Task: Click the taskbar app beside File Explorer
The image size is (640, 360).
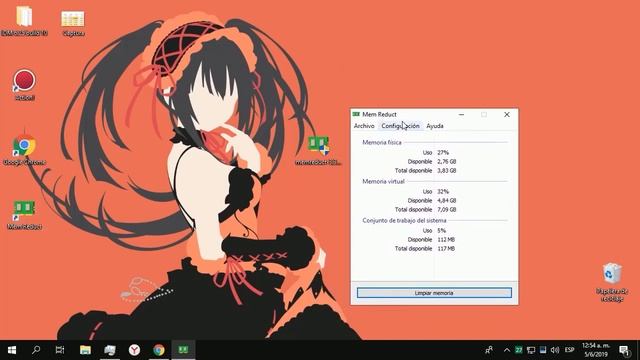Action: point(110,350)
